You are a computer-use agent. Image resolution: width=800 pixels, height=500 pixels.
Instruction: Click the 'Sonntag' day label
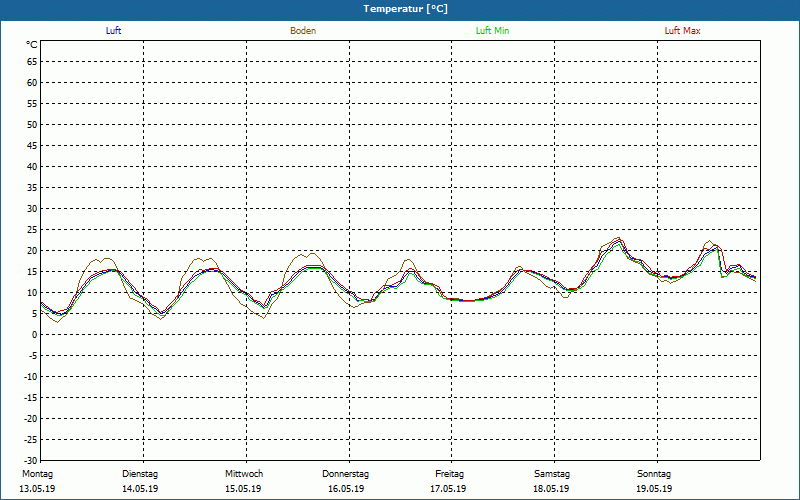click(x=654, y=474)
